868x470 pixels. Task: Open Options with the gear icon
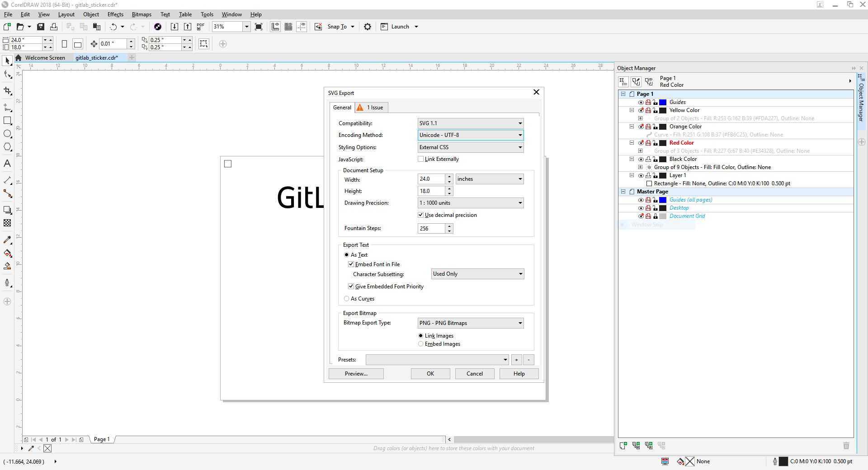click(368, 27)
